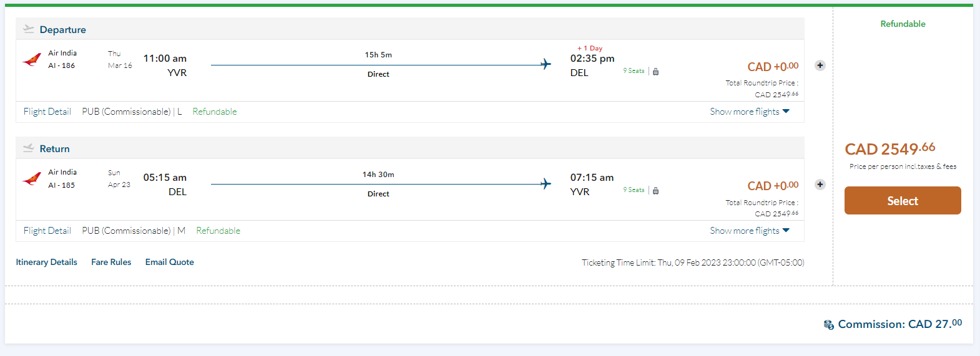Click Air India logo on return flight
This screenshot has height=356, width=980.
tap(32, 179)
